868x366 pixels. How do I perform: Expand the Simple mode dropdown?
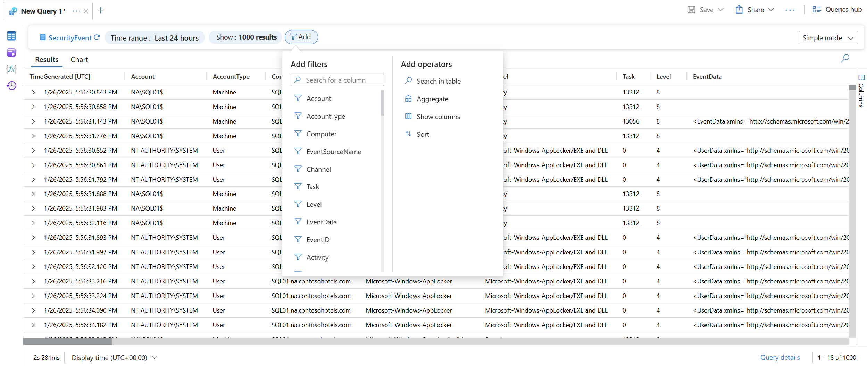tap(828, 38)
